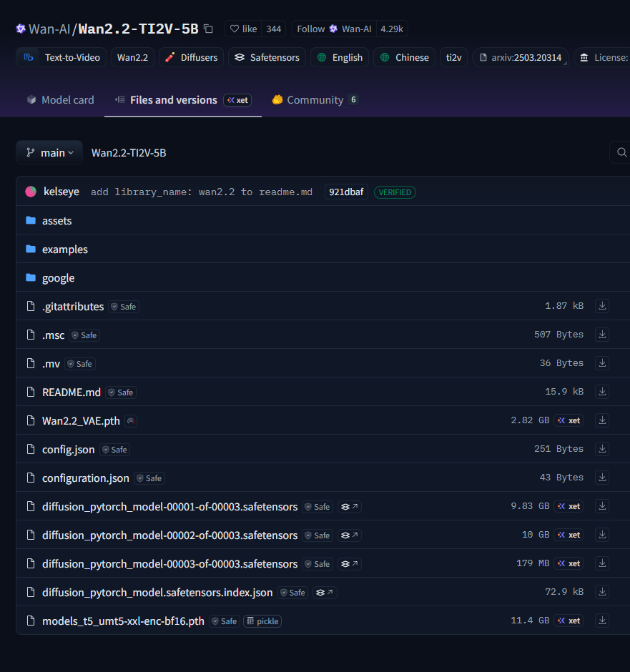Open the google folder
630x672 pixels.
click(59, 277)
